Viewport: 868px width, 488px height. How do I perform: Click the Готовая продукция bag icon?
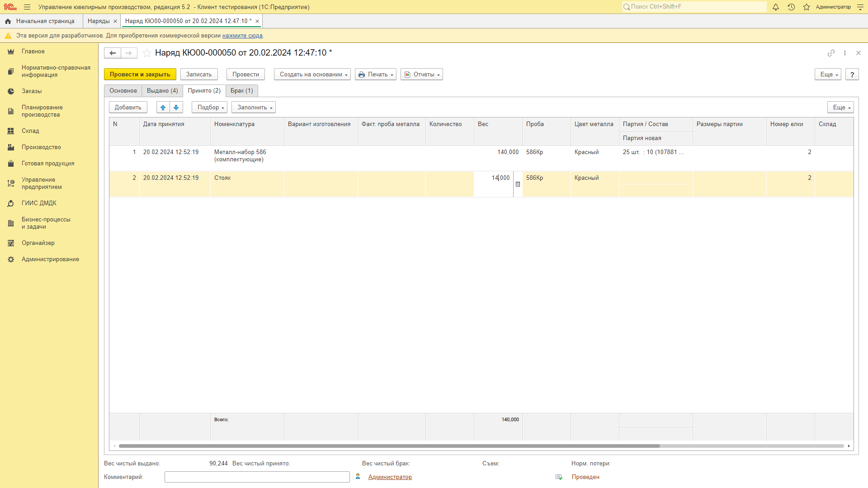click(11, 164)
